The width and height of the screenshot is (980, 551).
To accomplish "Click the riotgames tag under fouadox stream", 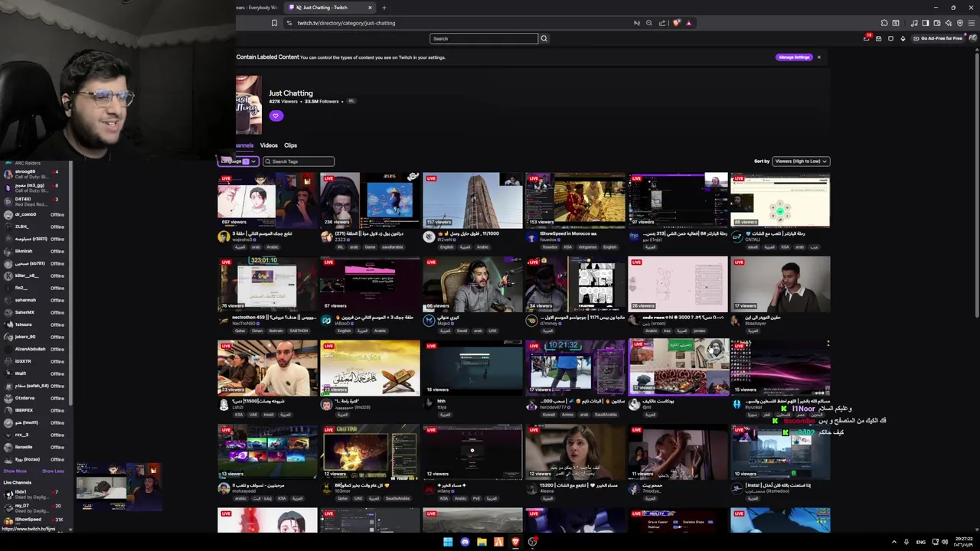I will [588, 247].
